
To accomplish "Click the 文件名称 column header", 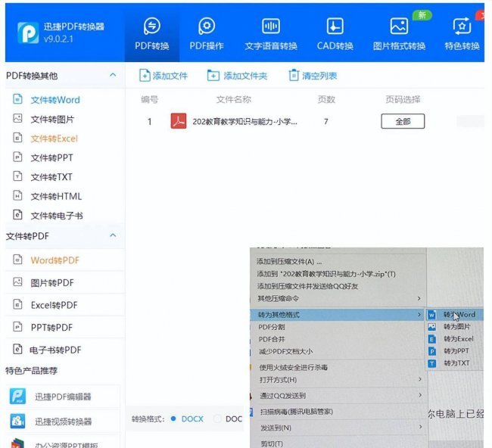I will [x=233, y=99].
